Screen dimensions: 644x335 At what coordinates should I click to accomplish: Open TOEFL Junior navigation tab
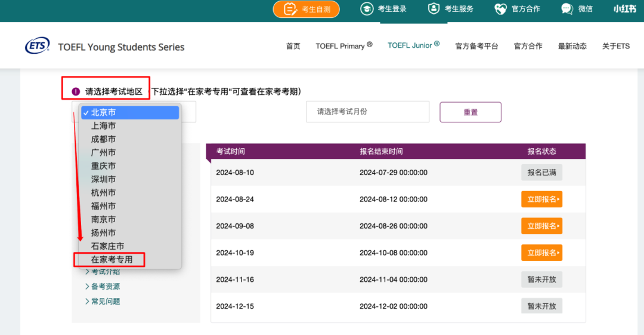pos(413,45)
